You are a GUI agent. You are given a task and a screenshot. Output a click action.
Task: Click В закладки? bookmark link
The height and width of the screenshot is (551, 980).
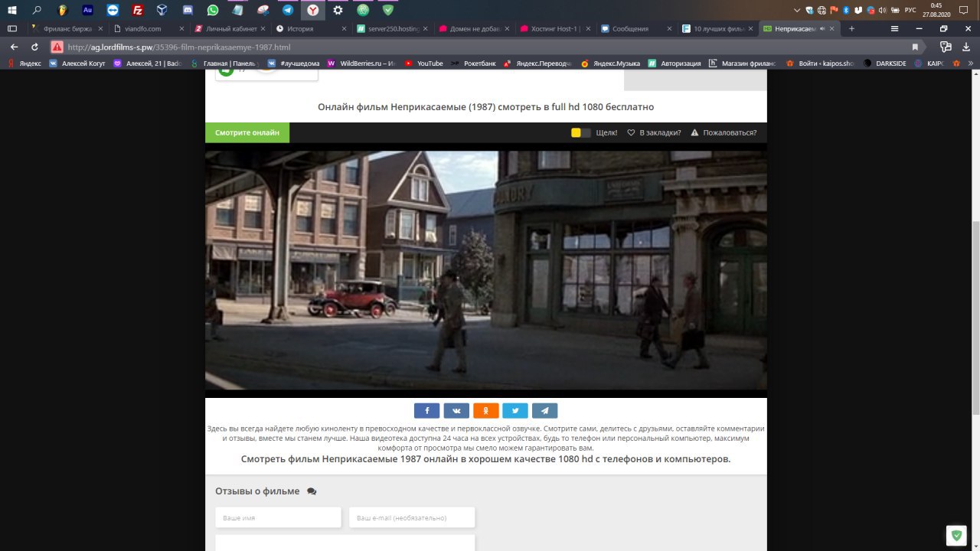pos(654,132)
